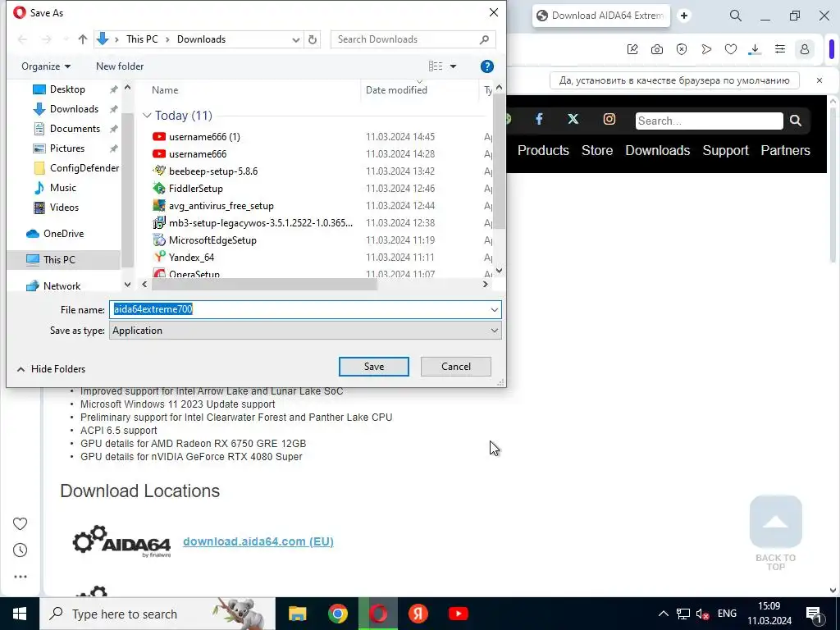Show hidden tray icons chevron
Image resolution: width=840 pixels, height=630 pixels.
[x=663, y=614]
